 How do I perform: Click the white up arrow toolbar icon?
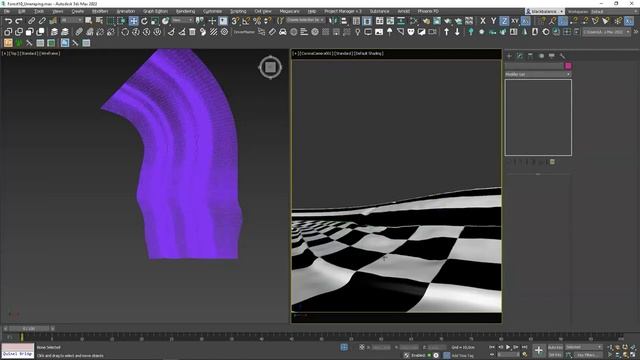[x=447, y=32]
